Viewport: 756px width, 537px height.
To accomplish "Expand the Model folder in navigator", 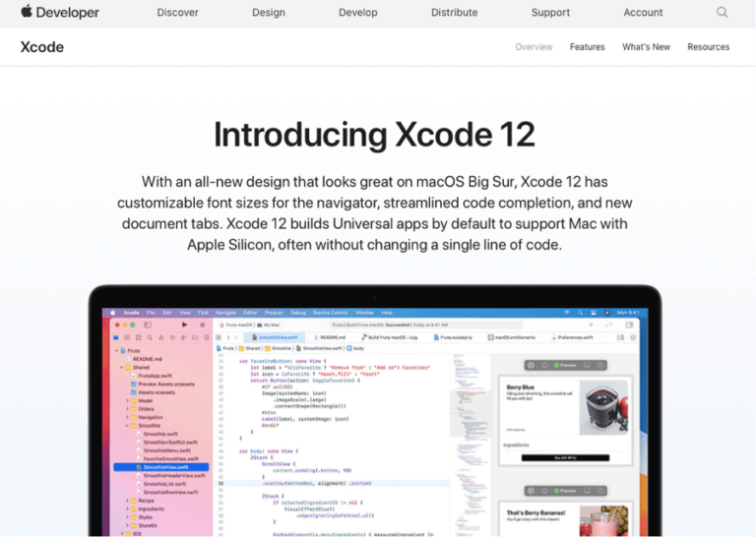I will pos(128,401).
